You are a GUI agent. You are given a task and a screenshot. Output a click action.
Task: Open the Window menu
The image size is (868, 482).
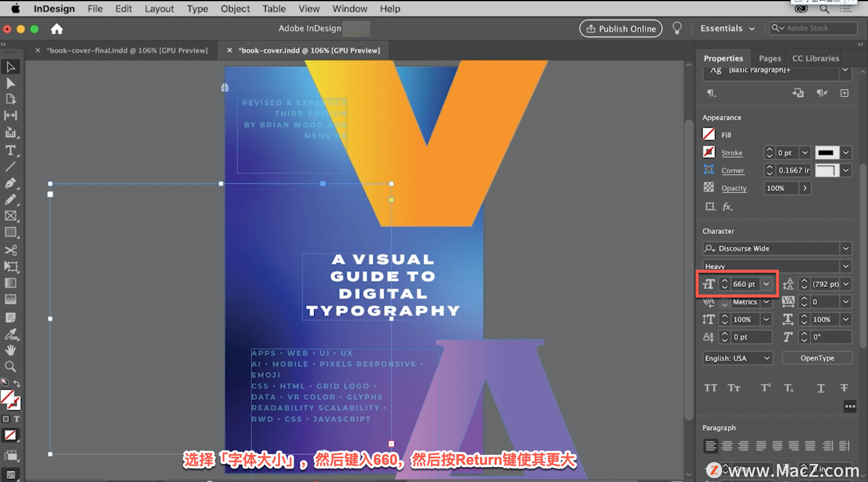pyautogui.click(x=350, y=9)
